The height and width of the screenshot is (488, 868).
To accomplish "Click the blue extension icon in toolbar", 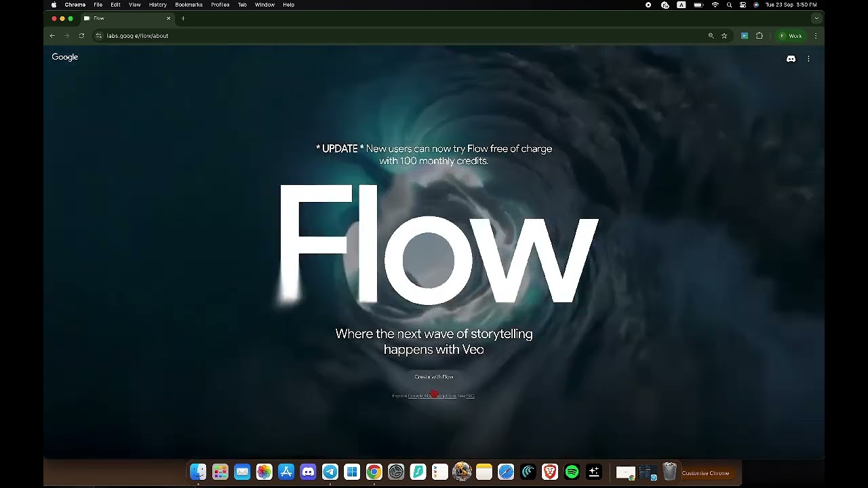I will (745, 36).
